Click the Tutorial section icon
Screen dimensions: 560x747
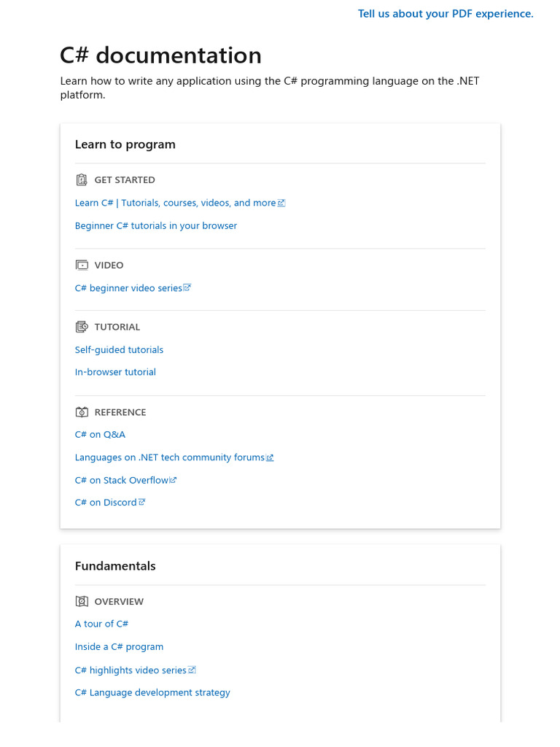(x=82, y=327)
